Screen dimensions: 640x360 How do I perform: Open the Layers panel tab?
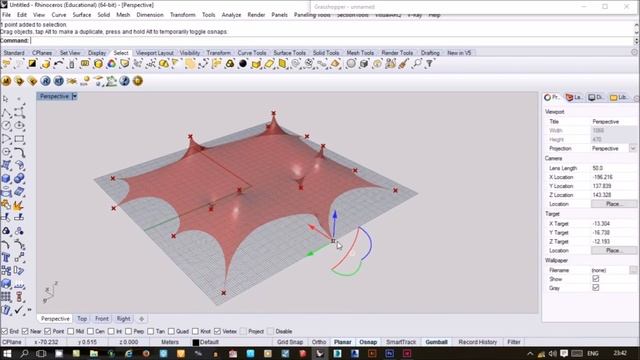[574, 97]
